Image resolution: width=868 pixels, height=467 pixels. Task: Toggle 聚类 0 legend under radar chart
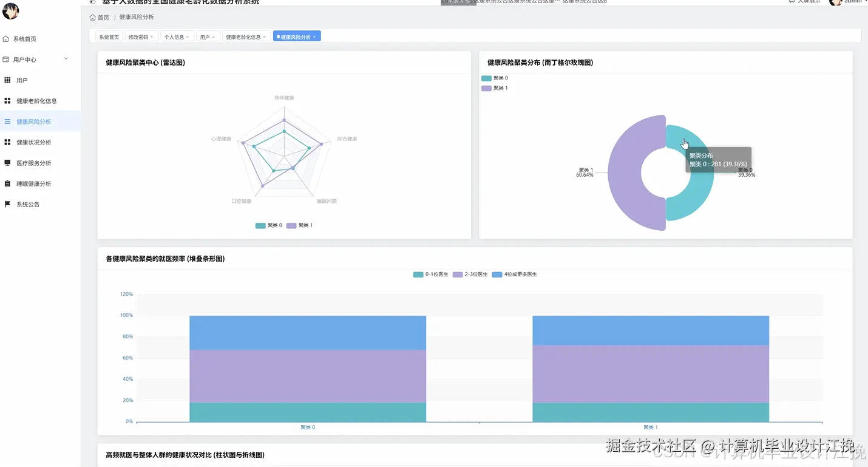click(x=269, y=225)
